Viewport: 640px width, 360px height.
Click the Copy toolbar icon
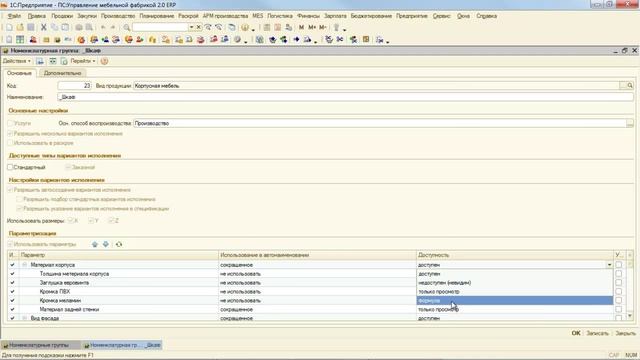tap(54, 27)
